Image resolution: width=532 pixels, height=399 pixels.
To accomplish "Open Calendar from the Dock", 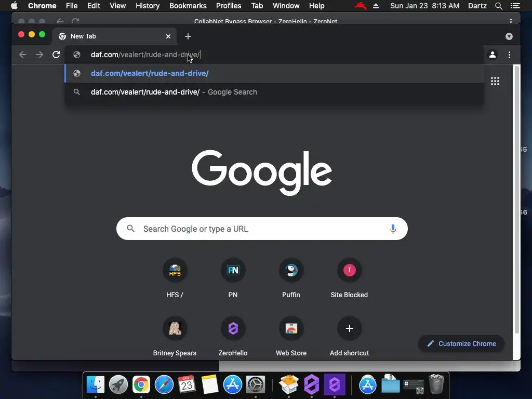I will point(187,384).
